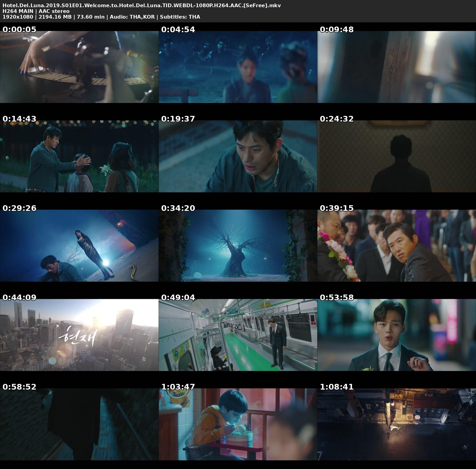The image size is (476, 469).
Task: Click the dark frame at 0:58:52
Action: (x=79, y=424)
